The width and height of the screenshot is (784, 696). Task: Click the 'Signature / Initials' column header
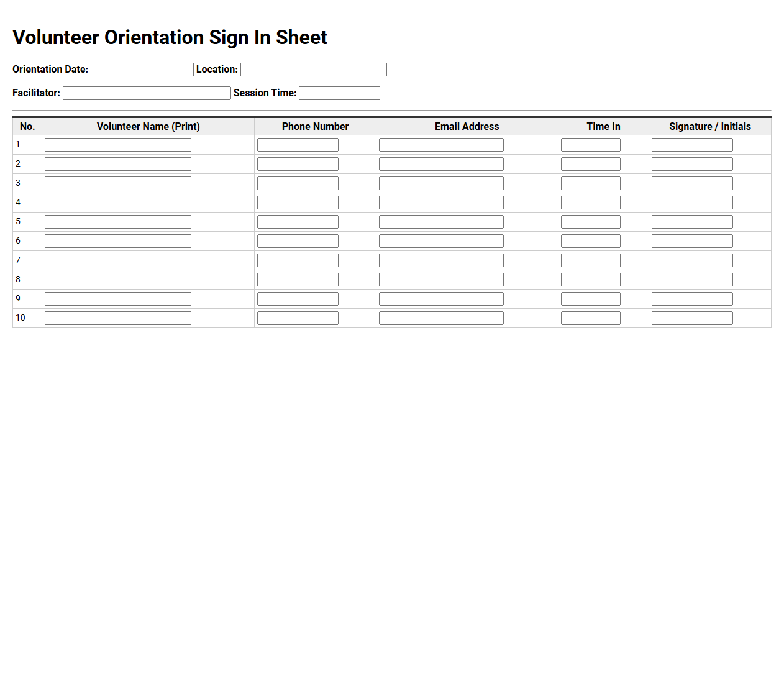tap(710, 126)
